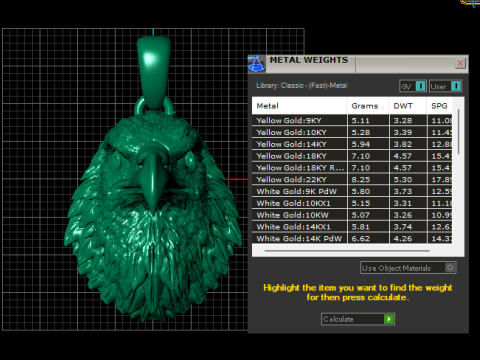Select the White Gold:10KX1 row

(352, 203)
